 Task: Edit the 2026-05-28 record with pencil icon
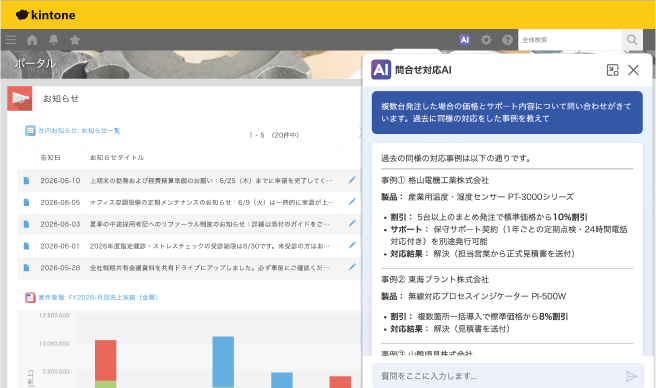[x=352, y=267]
